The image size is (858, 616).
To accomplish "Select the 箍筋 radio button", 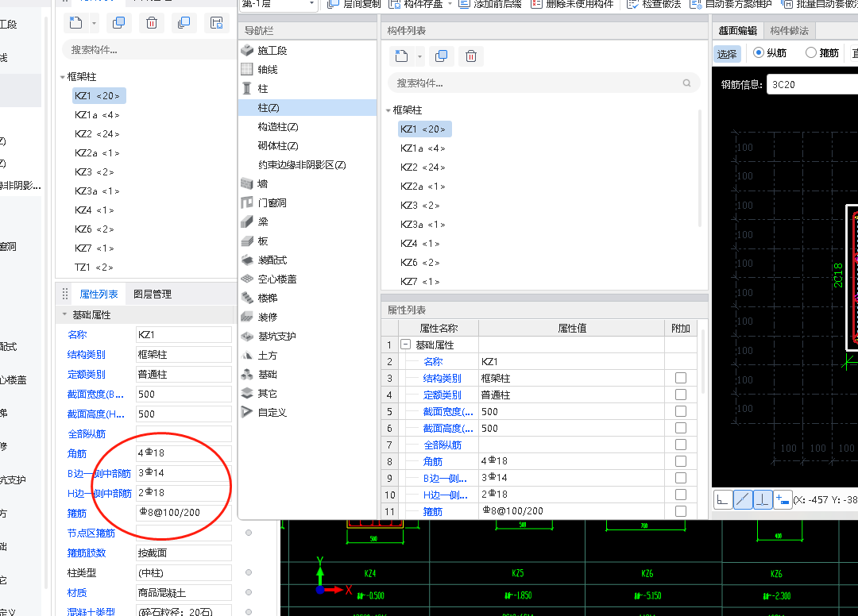I will (811, 52).
